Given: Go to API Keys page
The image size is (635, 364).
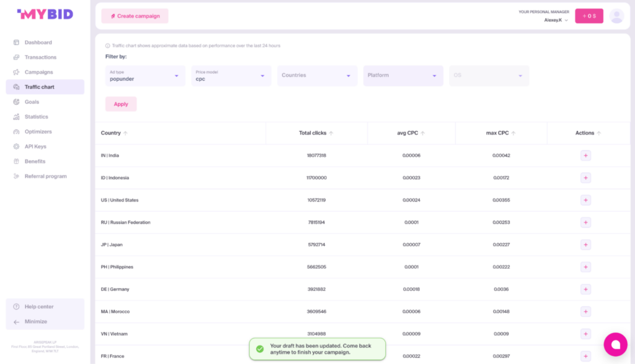Looking at the screenshot, I should pyautogui.click(x=45, y=146).
